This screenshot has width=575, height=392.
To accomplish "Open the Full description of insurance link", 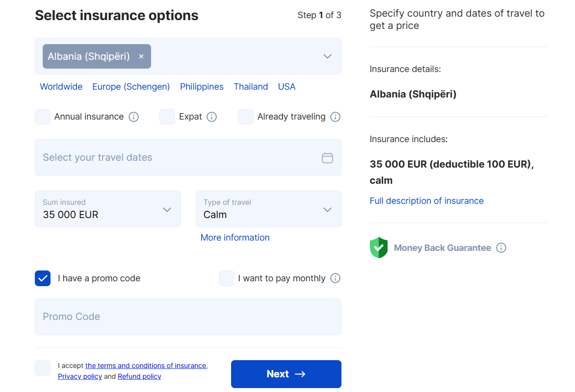I will pos(426,200).
